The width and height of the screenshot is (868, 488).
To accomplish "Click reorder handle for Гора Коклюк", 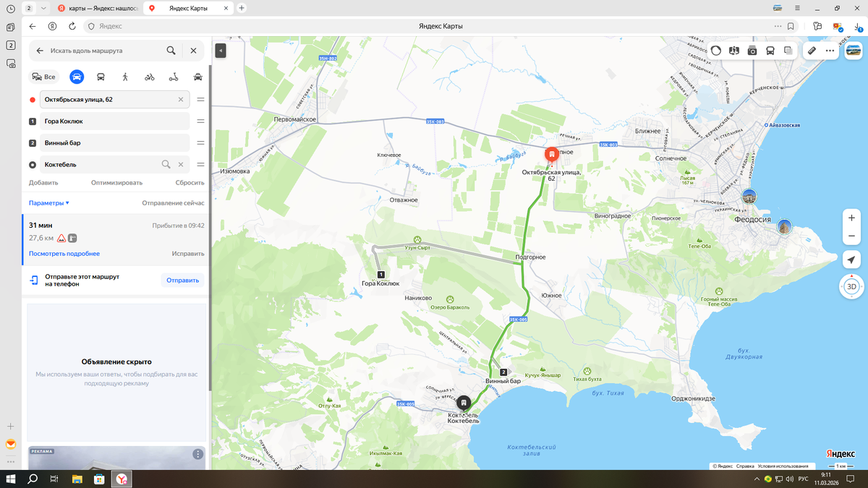I will (x=200, y=121).
